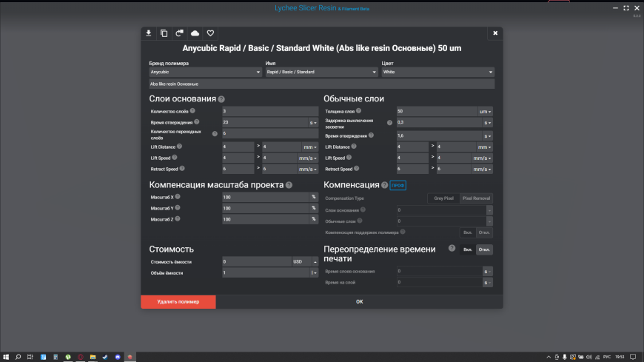Open help icon beside Толщина слоя

[x=358, y=111]
